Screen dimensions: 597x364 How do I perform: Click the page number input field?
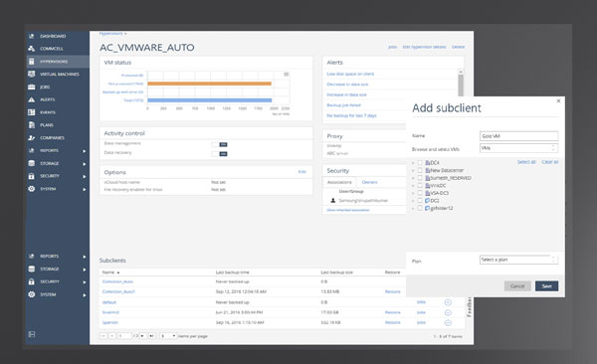124,336
